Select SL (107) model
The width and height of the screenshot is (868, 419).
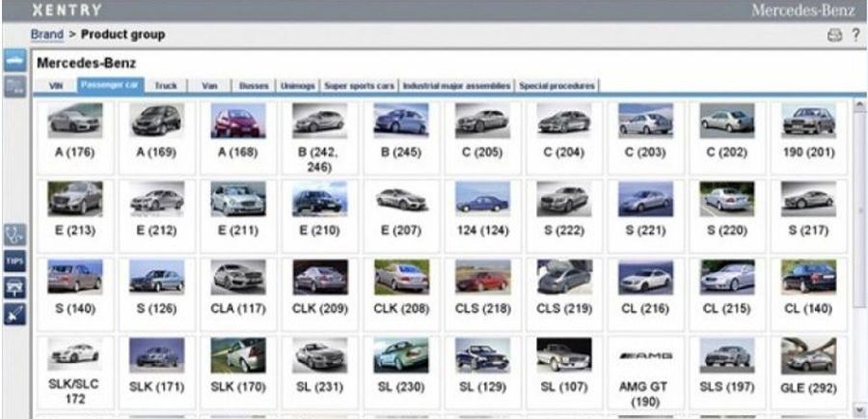click(x=564, y=373)
